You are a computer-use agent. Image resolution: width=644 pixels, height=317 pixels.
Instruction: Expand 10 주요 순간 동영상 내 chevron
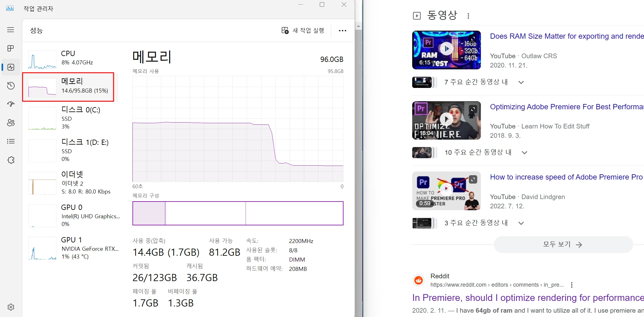[x=524, y=153]
